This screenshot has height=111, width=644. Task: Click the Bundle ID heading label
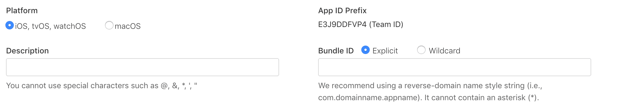[x=336, y=51]
